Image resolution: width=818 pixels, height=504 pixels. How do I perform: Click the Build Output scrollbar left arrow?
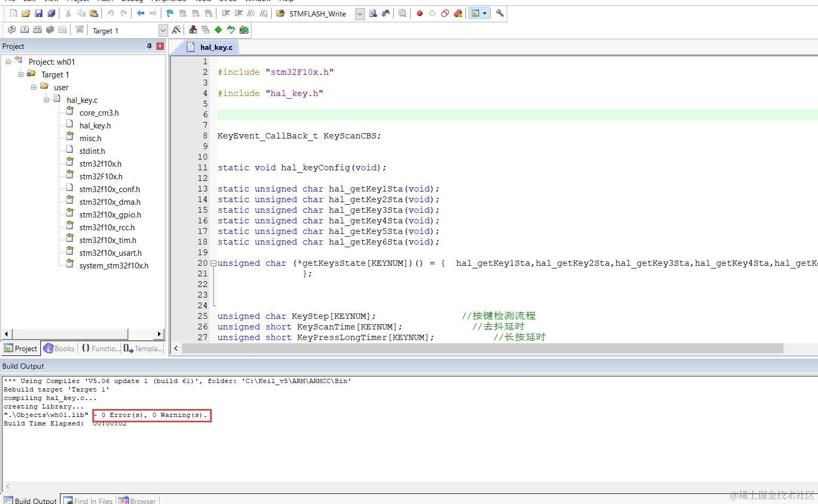7,486
